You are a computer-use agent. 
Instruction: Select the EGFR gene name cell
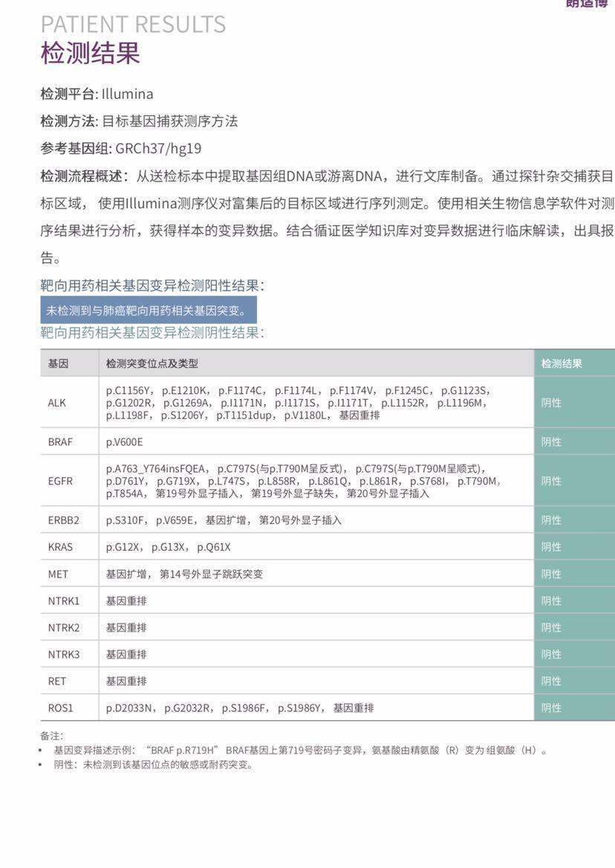(x=60, y=481)
